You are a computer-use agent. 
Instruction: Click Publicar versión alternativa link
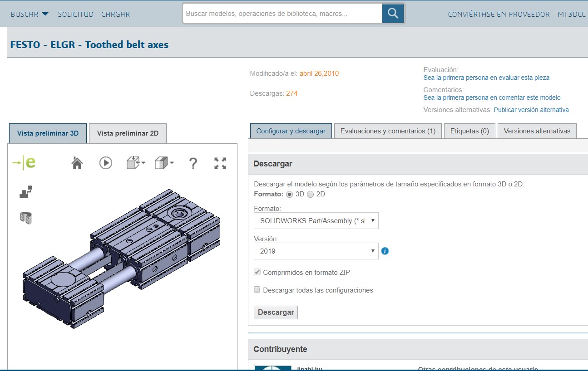click(531, 110)
